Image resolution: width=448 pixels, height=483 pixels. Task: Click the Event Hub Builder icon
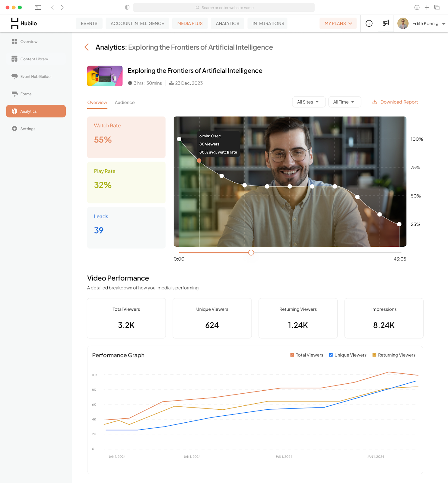tap(14, 76)
